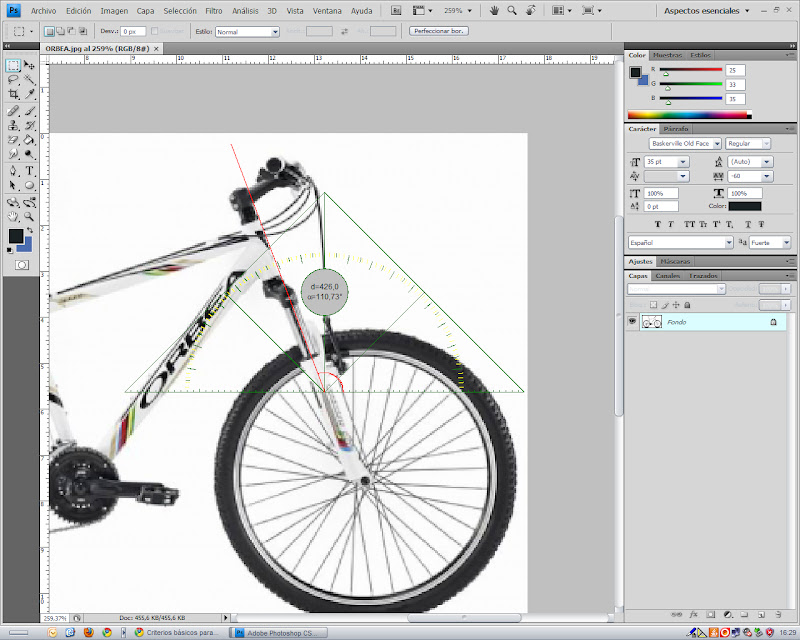Select the Magic Wand tool
800x640 pixels.
coord(30,79)
